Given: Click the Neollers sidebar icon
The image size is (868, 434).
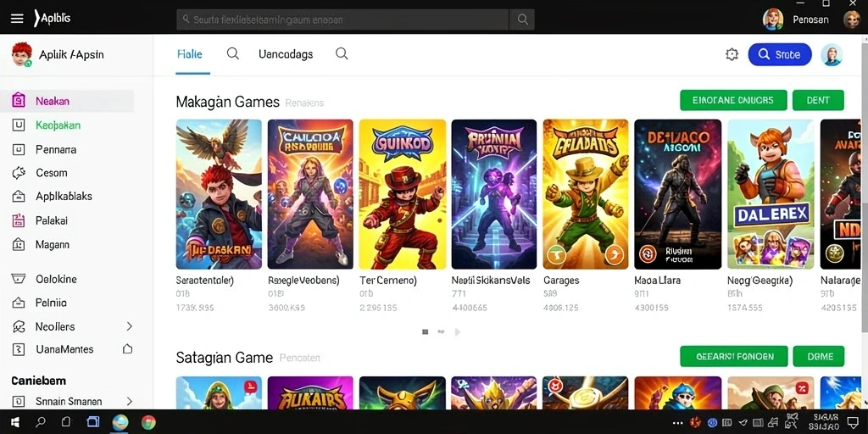Looking at the screenshot, I should (19, 326).
